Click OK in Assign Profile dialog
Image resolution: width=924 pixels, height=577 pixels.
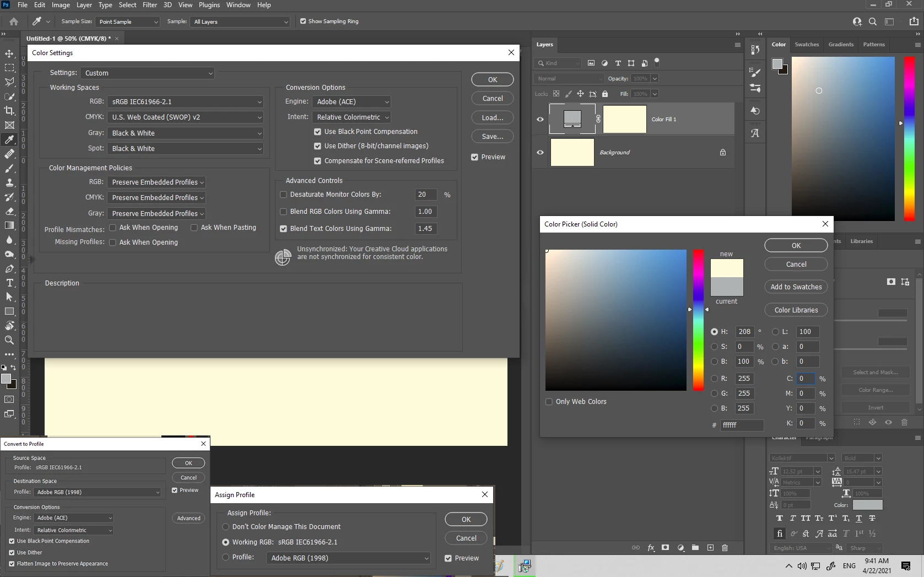pos(466,519)
